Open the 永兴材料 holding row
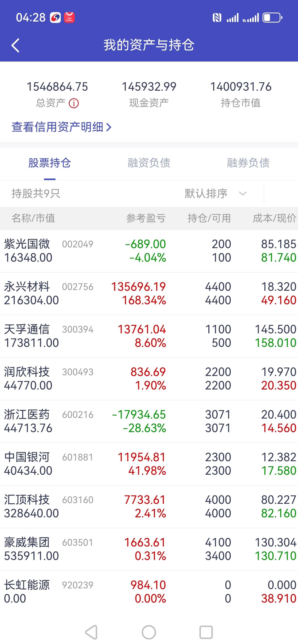This screenshot has height=644, width=298. coord(149,294)
